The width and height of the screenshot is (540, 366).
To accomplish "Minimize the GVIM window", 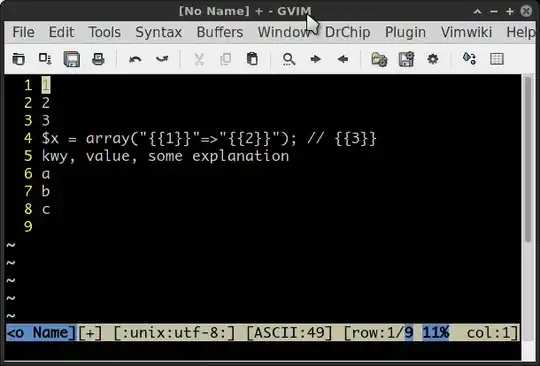I will (494, 11).
